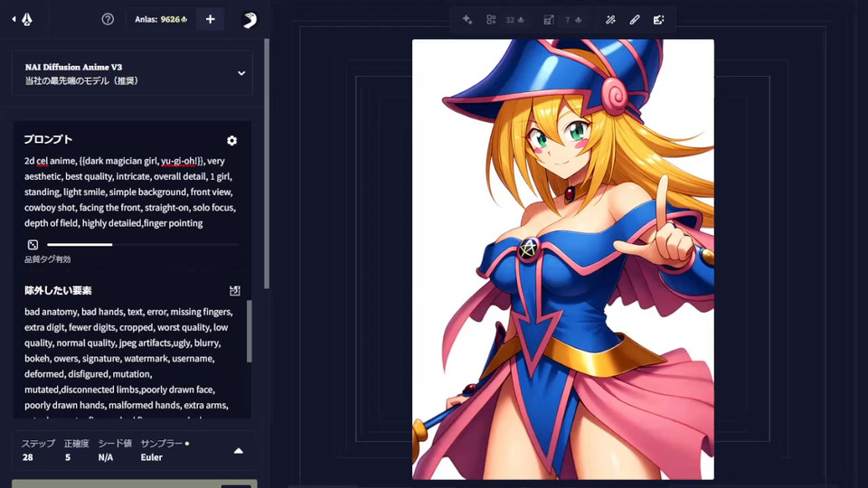Image resolution: width=868 pixels, height=488 pixels.
Task: Click the pen edit image icon
Action: [635, 20]
